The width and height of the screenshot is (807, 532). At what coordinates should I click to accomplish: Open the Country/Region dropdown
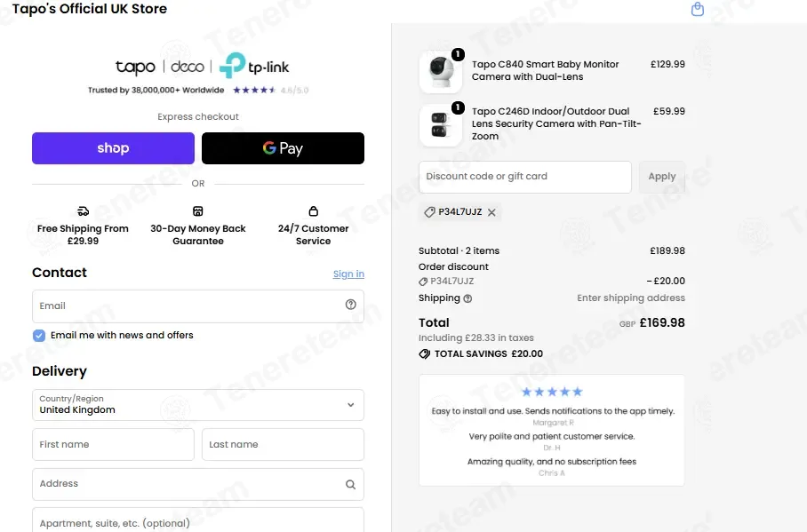(x=198, y=405)
